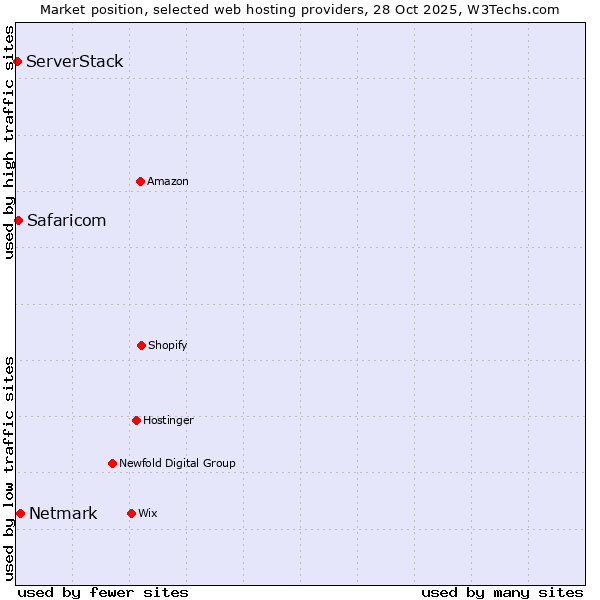
Task: Select the Safaricom red marker
Action: 18,220
